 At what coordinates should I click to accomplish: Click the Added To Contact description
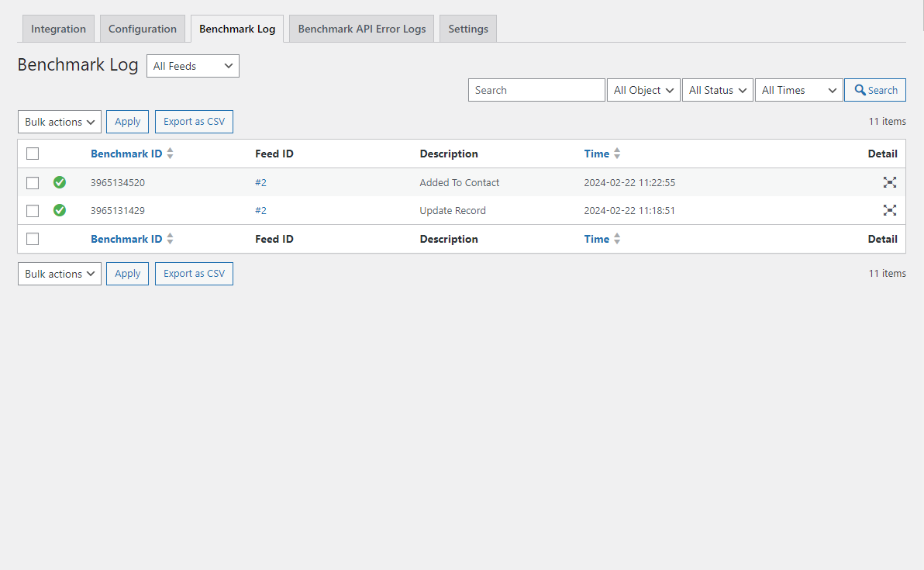click(459, 183)
